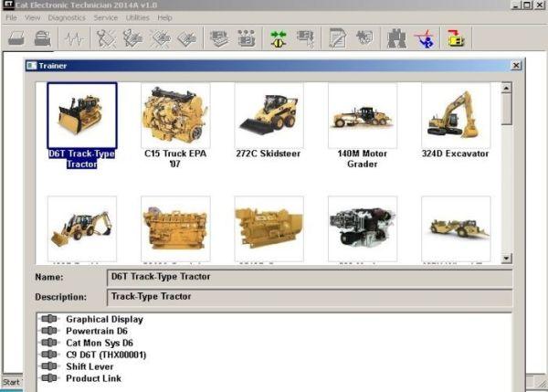Viewport: 548px width, 392px height.
Task: Open Active Diagnostic Codes stethoscope icon
Action: point(106,38)
